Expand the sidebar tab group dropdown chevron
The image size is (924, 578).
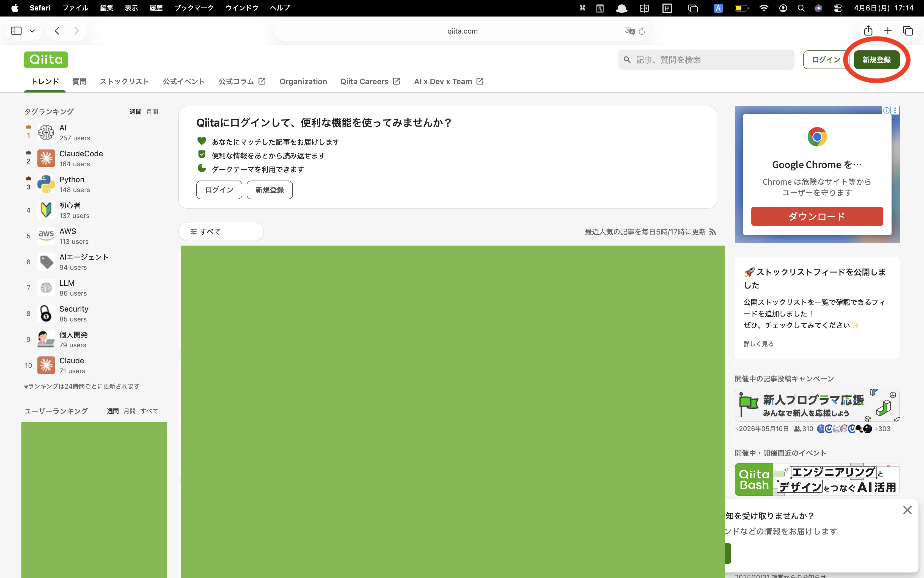32,31
